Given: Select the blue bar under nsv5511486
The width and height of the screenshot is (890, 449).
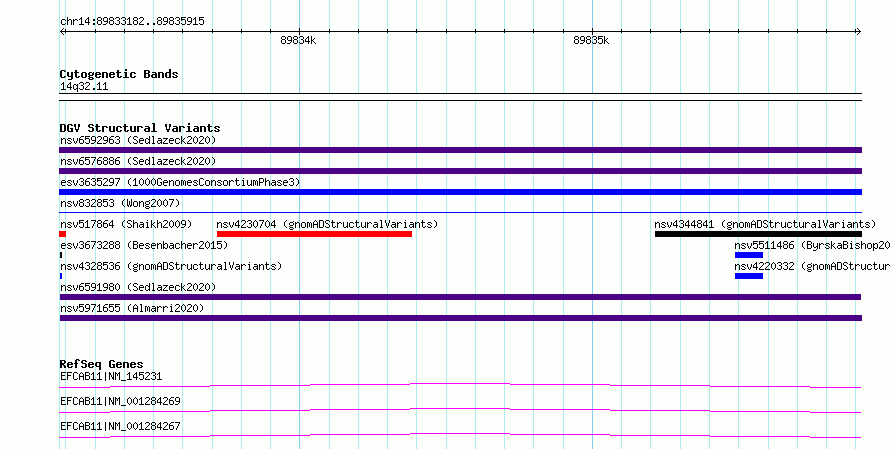Looking at the screenshot, I should click(x=749, y=255).
